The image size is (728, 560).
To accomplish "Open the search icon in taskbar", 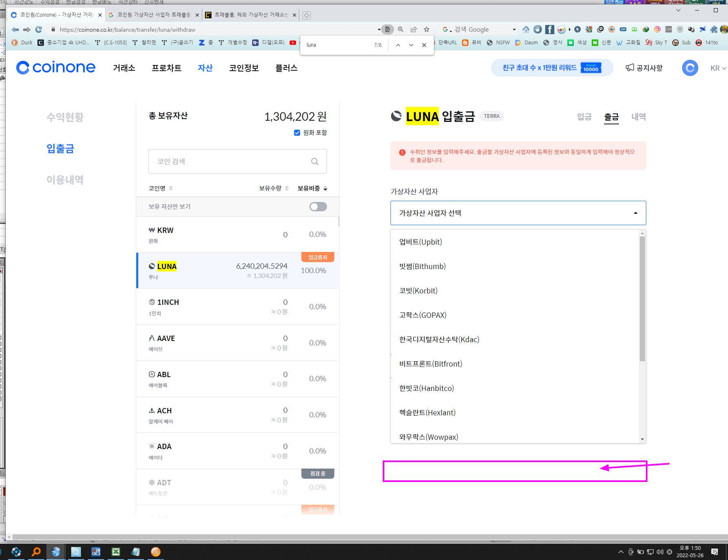I will pos(36,551).
